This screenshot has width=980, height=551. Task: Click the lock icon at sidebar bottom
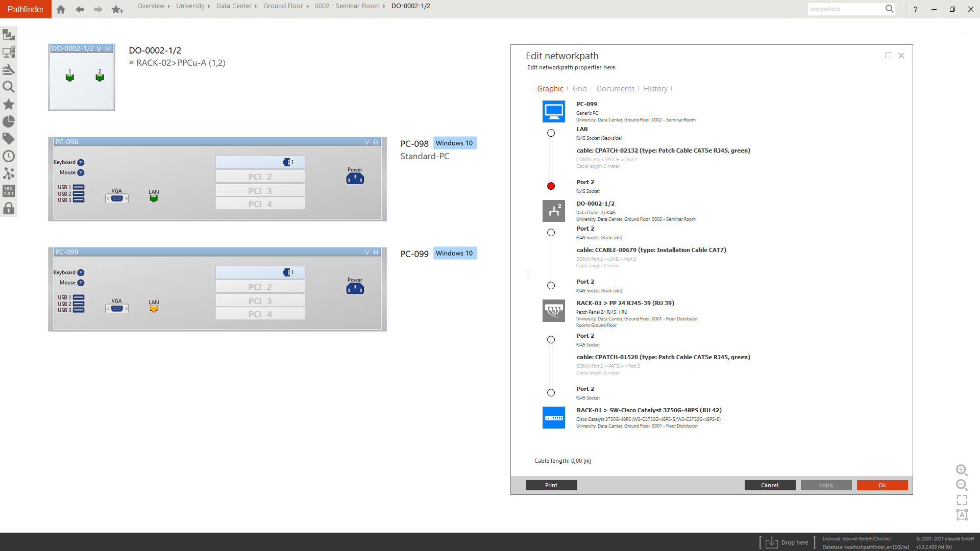[9, 208]
